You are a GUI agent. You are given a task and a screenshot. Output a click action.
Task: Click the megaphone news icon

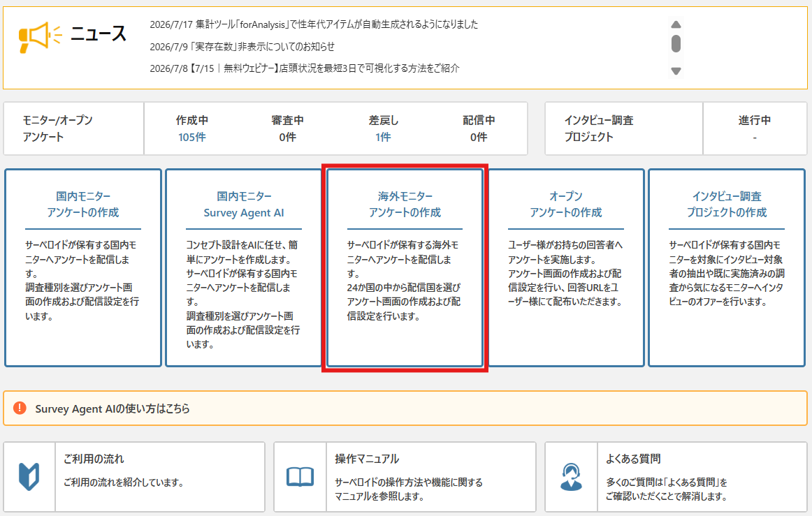(39, 37)
